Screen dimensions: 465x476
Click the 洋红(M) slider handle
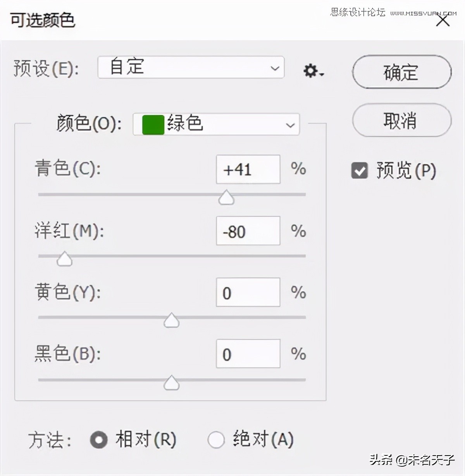click(64, 259)
